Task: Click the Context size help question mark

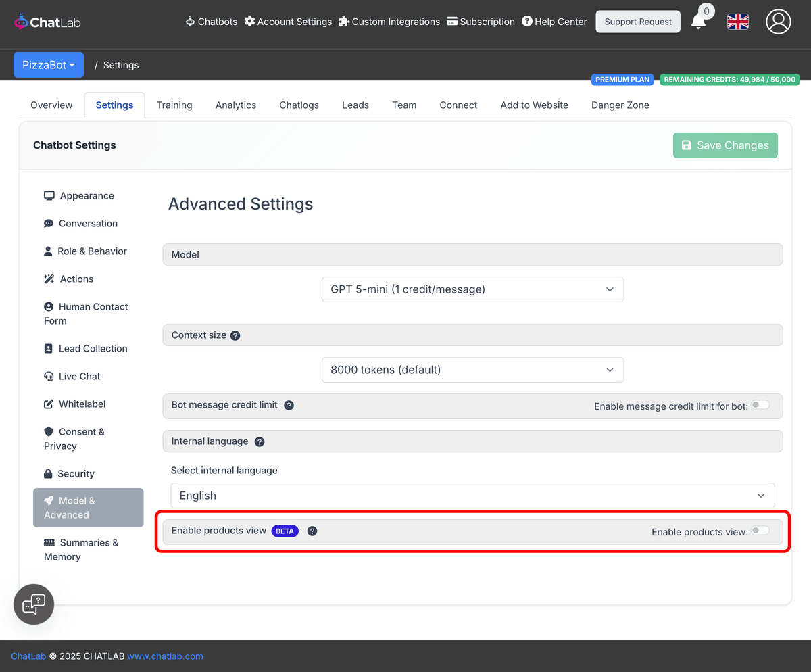Action: pos(235,335)
